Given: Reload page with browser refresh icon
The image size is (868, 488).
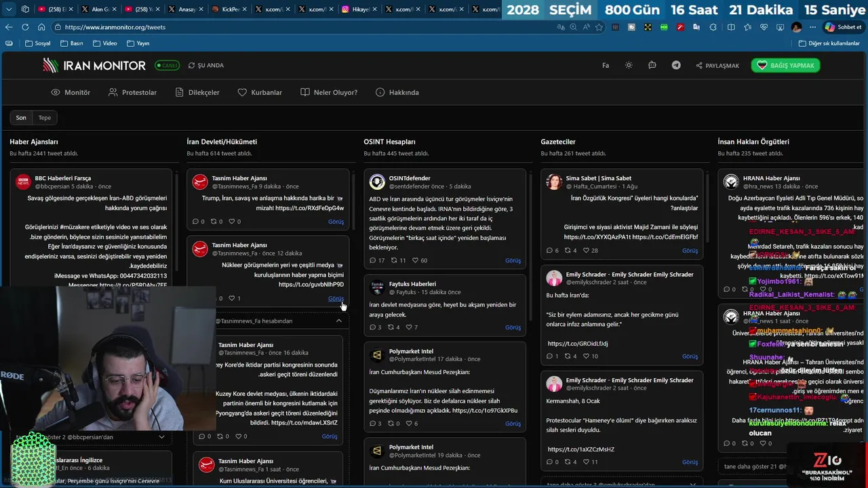Looking at the screenshot, I should 25,27.
